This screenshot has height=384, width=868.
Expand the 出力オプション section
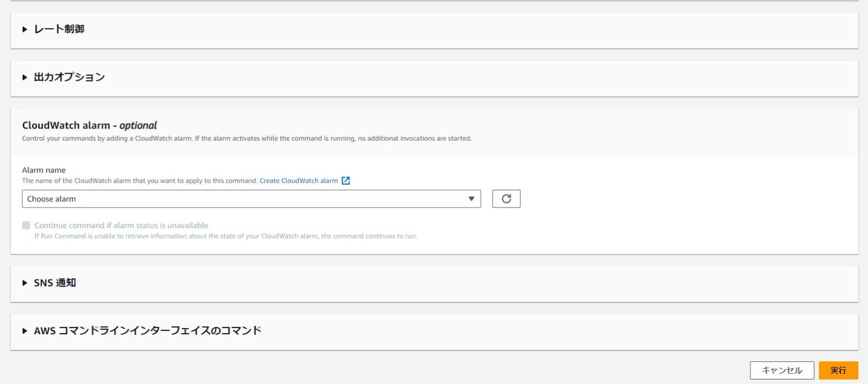tap(68, 77)
